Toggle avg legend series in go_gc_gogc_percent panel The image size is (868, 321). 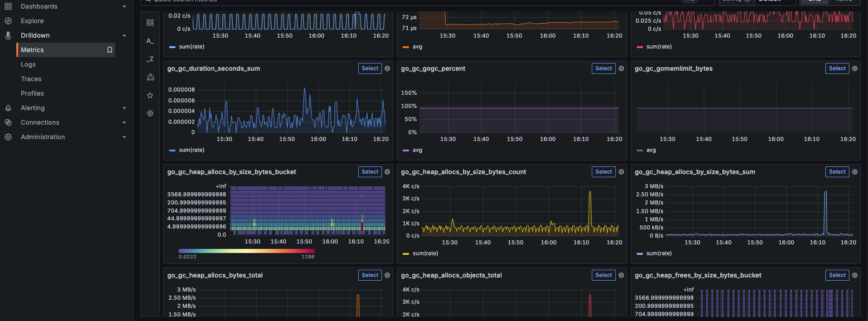(417, 150)
